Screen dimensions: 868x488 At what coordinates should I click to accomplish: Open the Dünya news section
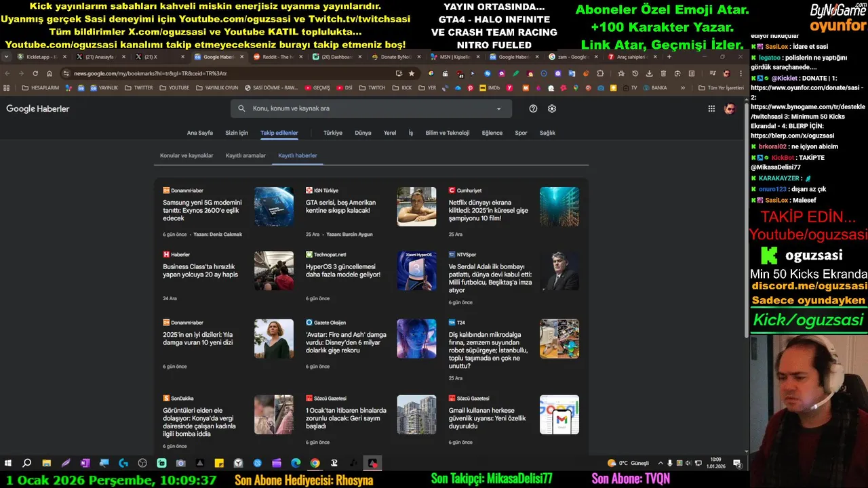coord(363,133)
